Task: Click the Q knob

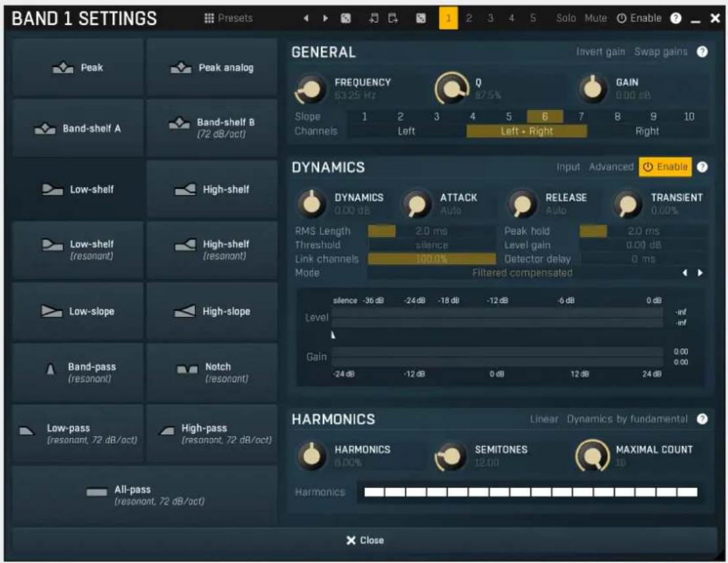Action: click(x=452, y=88)
